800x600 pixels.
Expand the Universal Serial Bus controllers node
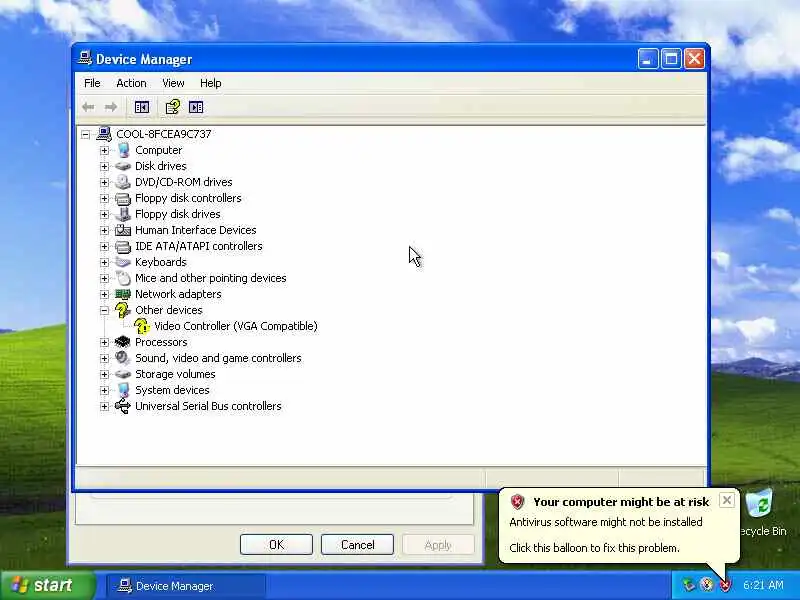tap(104, 407)
